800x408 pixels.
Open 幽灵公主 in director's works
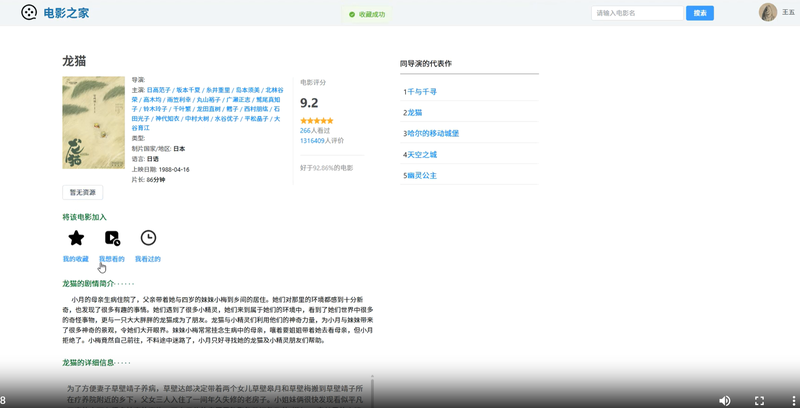422,175
